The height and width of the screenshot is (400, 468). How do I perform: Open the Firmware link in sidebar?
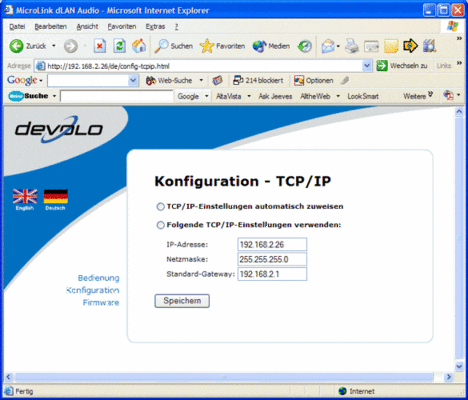(x=101, y=303)
